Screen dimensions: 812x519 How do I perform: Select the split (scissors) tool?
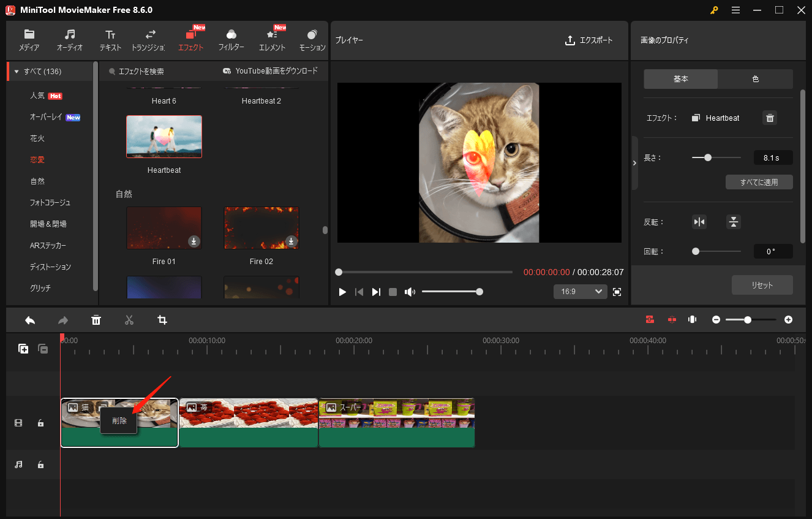tap(129, 320)
